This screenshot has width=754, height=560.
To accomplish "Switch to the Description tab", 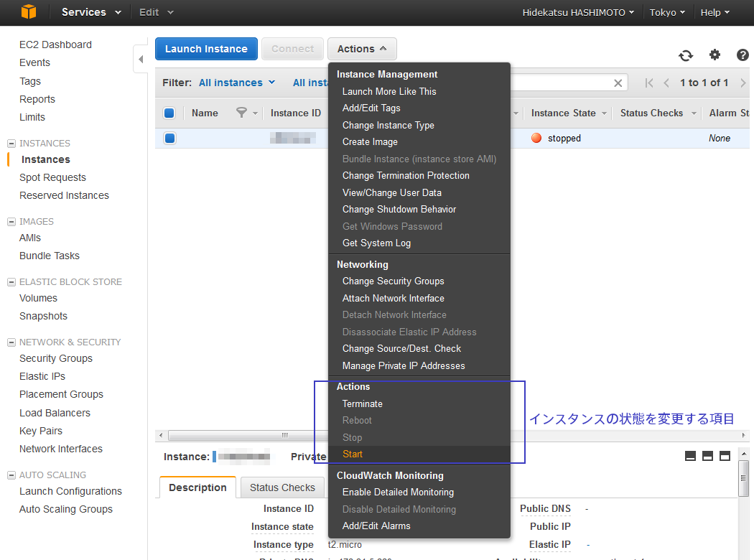I will point(197,487).
